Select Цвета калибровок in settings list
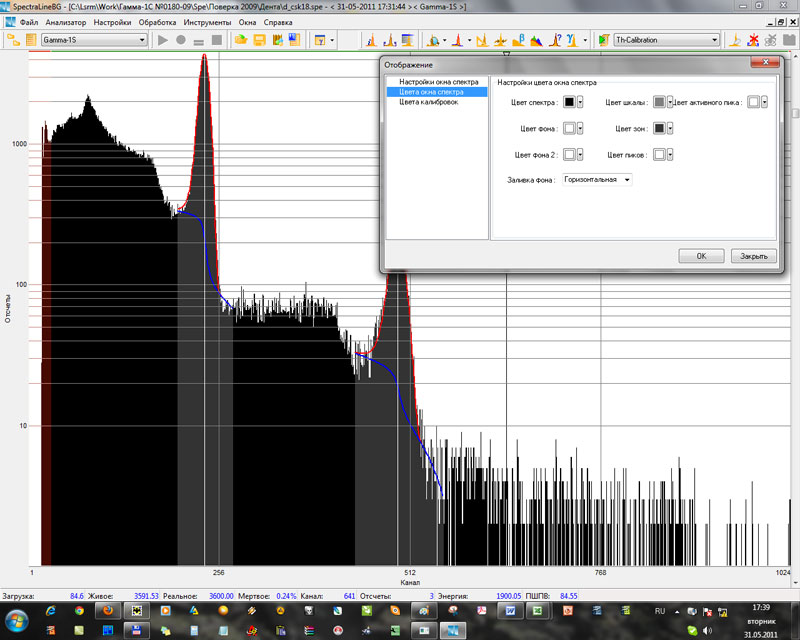The image size is (800, 640). (x=429, y=102)
